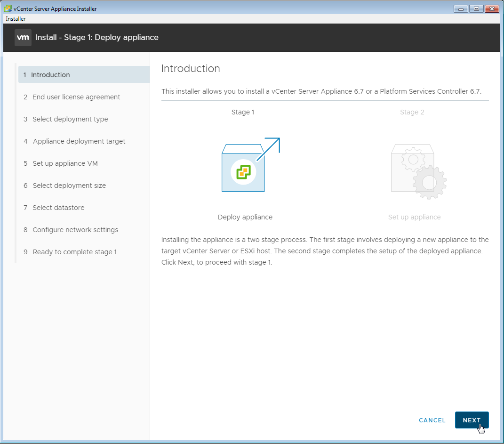
Task: Open the Installer menu
Action: [16, 19]
